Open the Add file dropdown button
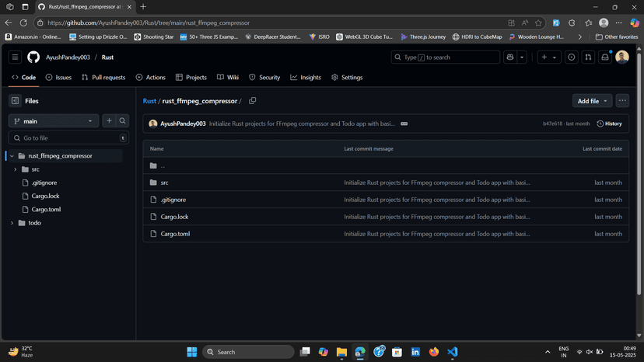The height and width of the screenshot is (362, 644). [x=592, y=101]
